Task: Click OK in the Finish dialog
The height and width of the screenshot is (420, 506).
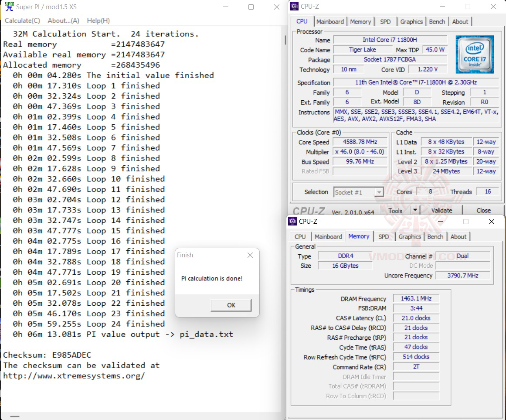Action: 231,305
